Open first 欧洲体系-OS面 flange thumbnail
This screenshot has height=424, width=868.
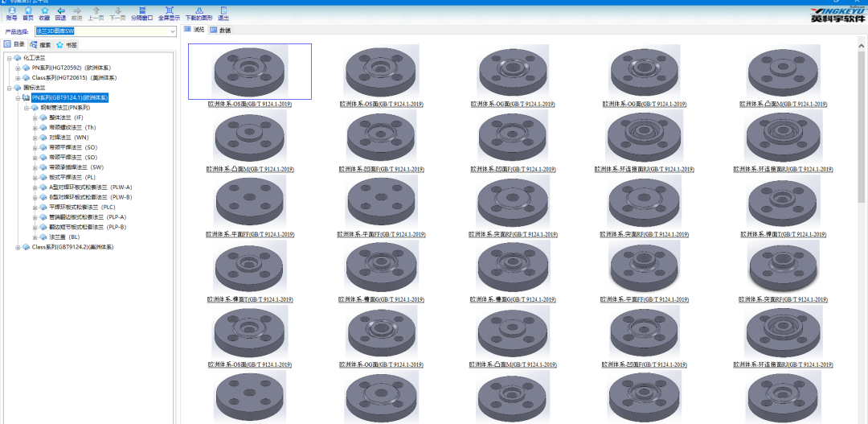(x=250, y=71)
